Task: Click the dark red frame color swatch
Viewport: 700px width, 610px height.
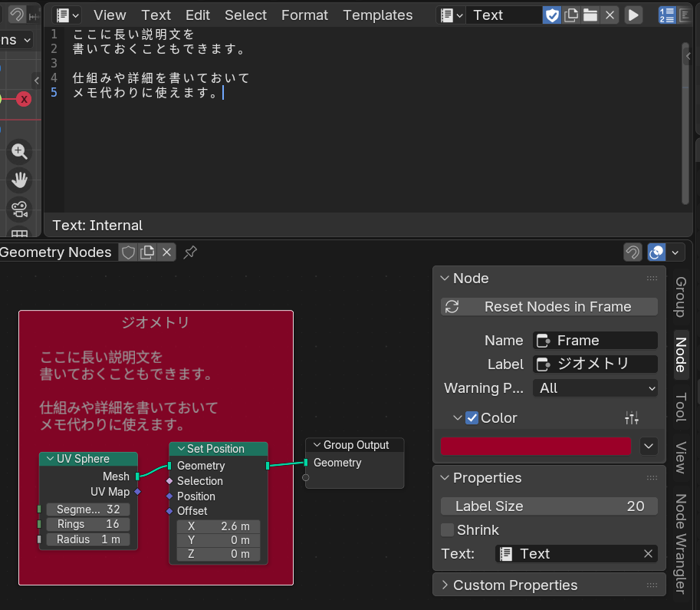Action: 536,447
